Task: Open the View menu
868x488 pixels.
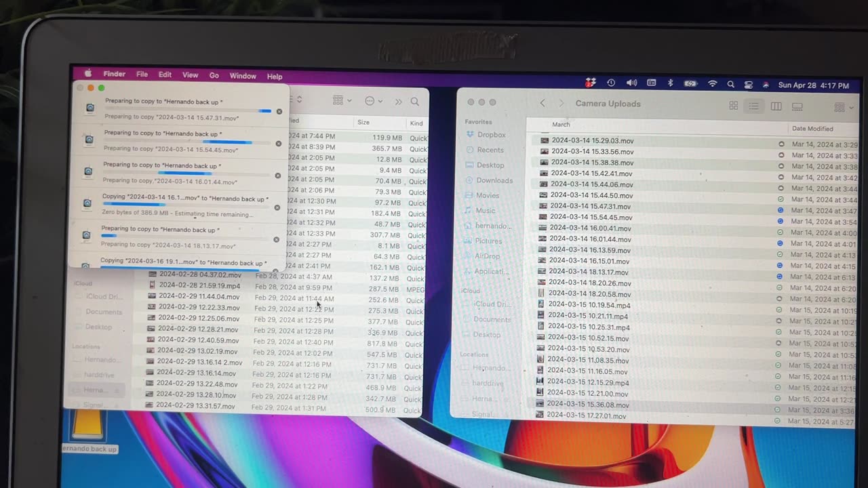Action: [191, 75]
